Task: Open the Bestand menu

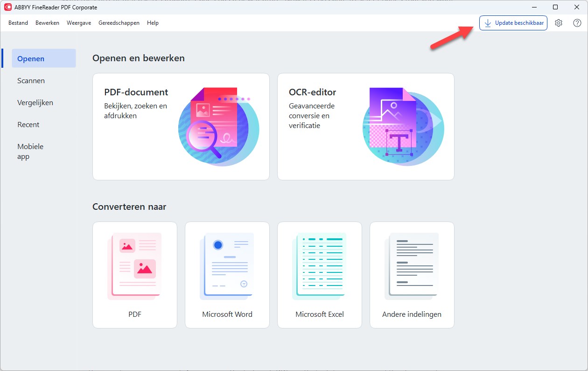Action: point(18,23)
